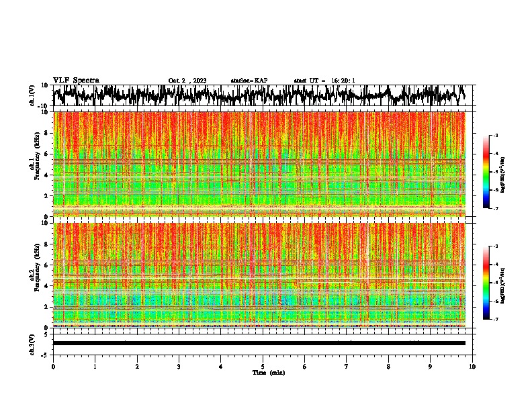This screenshot has width=532, height=411.
Task: Click the date text "Oct. 2, 2023"
Action: (x=187, y=81)
